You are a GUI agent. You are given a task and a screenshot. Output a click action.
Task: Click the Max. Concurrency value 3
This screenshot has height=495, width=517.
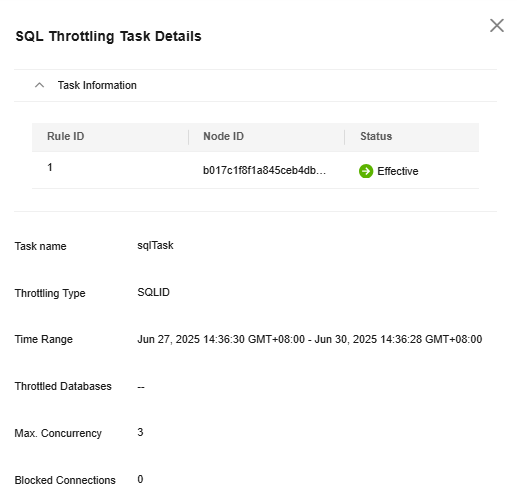tap(140, 432)
